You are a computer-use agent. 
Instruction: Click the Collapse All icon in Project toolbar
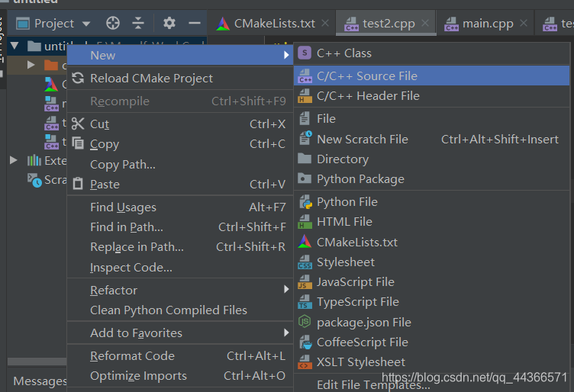137,23
